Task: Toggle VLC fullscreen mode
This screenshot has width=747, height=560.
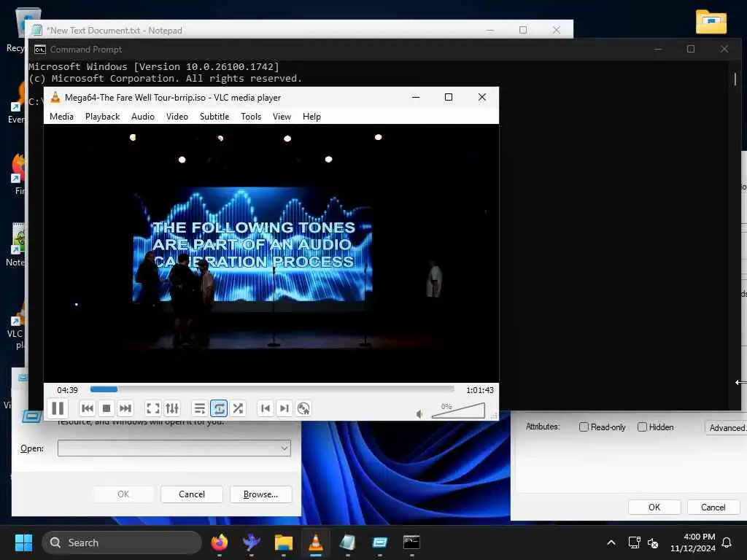Action: 152,408
